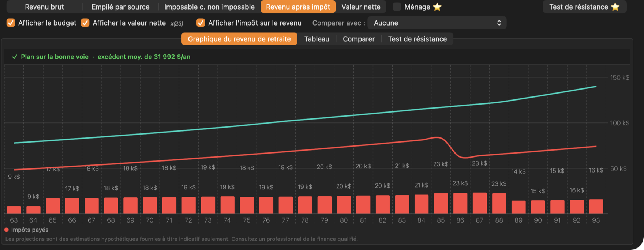The height and width of the screenshot is (250, 644).
Task: Click the star icon next to Ménage
Action: point(437,7)
